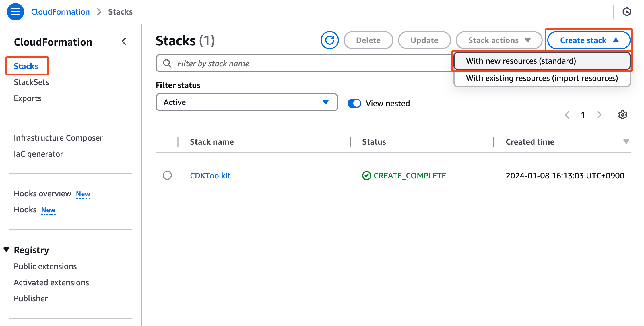Expand the Stack actions dropdown

coord(499,40)
